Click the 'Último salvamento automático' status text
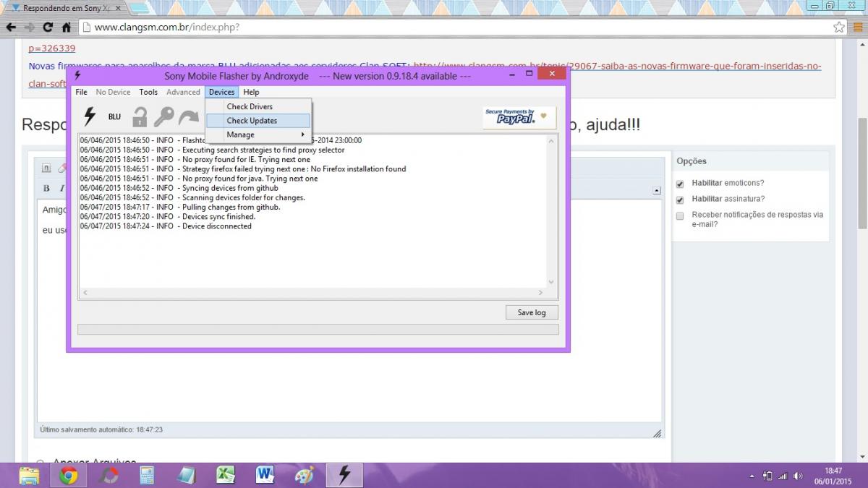The image size is (868, 488). 101,429
